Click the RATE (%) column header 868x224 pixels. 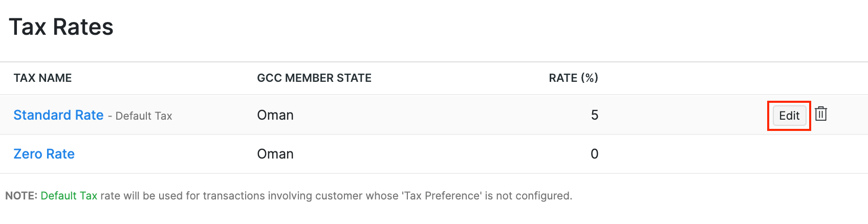[573, 78]
